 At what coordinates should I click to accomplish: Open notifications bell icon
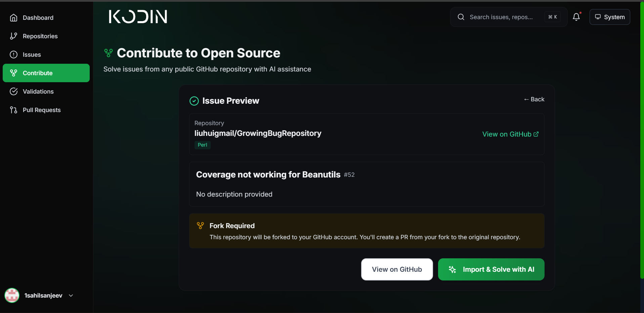click(x=576, y=17)
